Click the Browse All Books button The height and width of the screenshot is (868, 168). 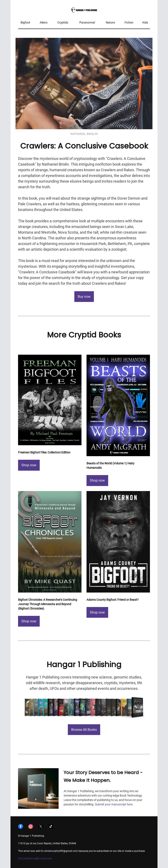click(84, 730)
